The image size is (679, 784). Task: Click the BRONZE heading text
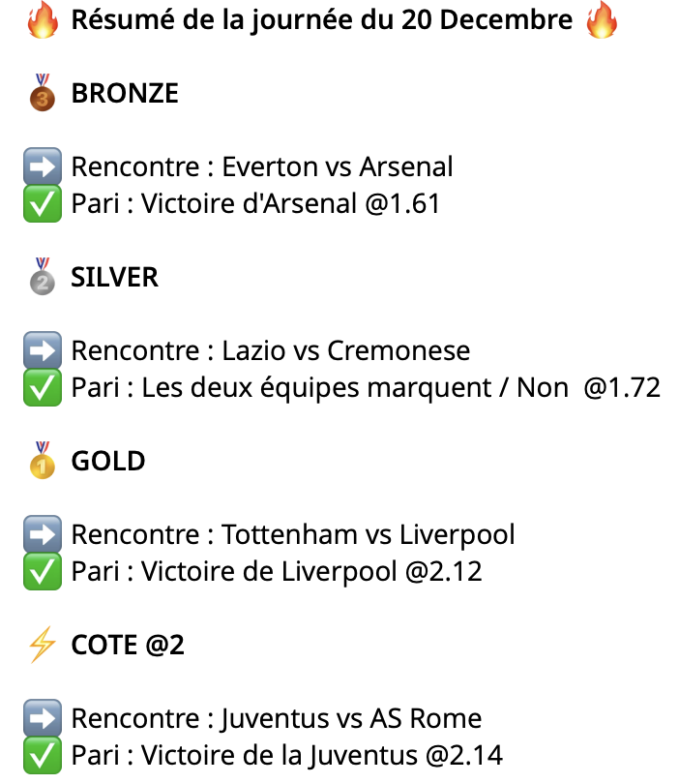(x=125, y=93)
